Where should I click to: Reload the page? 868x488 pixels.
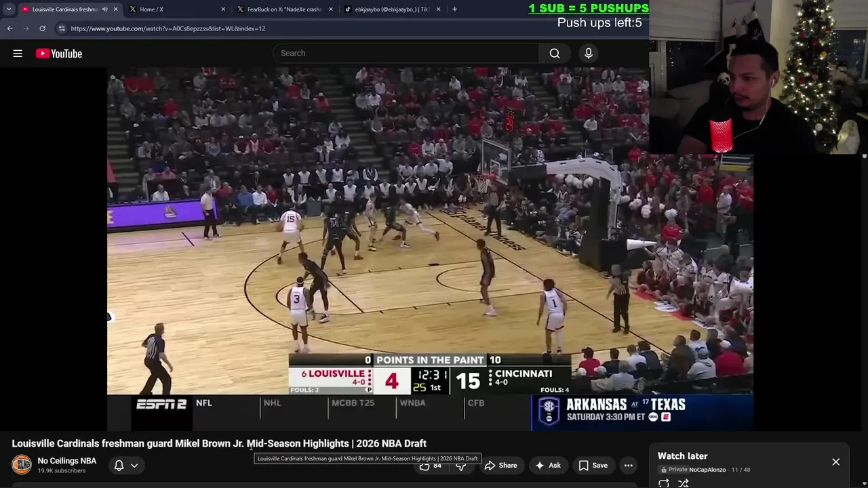tap(42, 28)
